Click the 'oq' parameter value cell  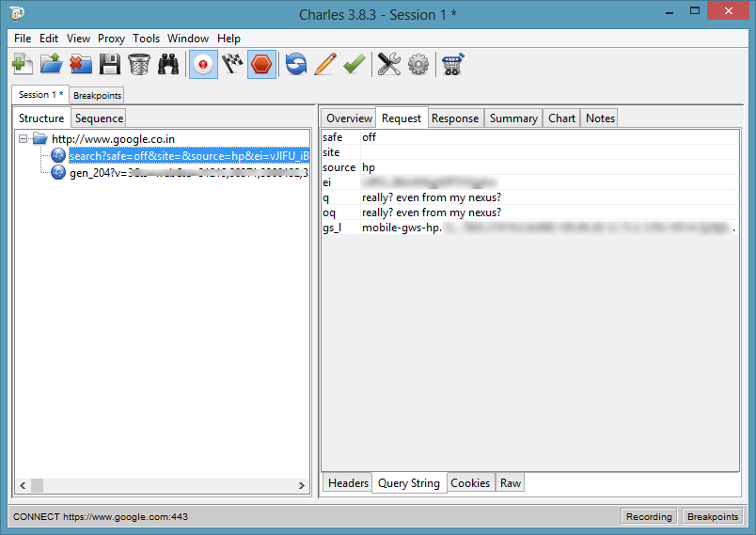pyautogui.click(x=550, y=212)
